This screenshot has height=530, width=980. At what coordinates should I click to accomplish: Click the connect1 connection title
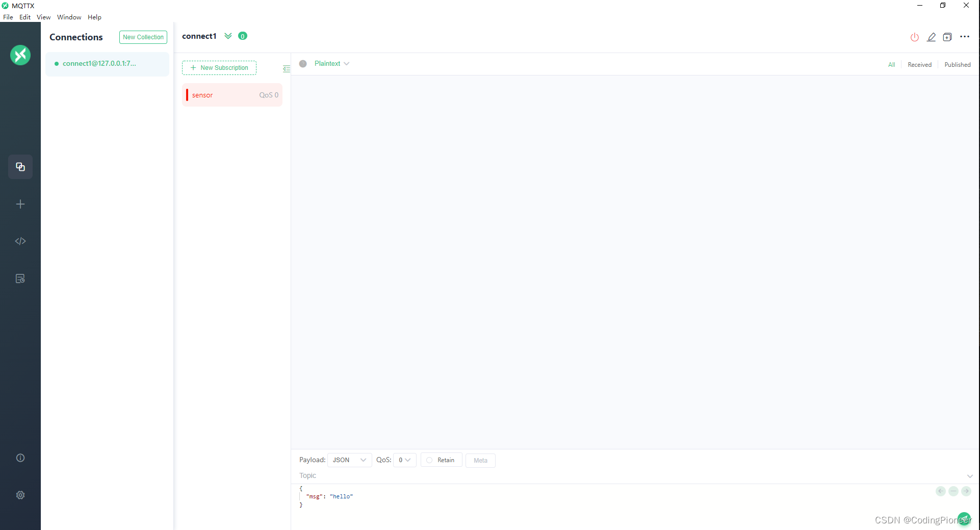(x=199, y=36)
